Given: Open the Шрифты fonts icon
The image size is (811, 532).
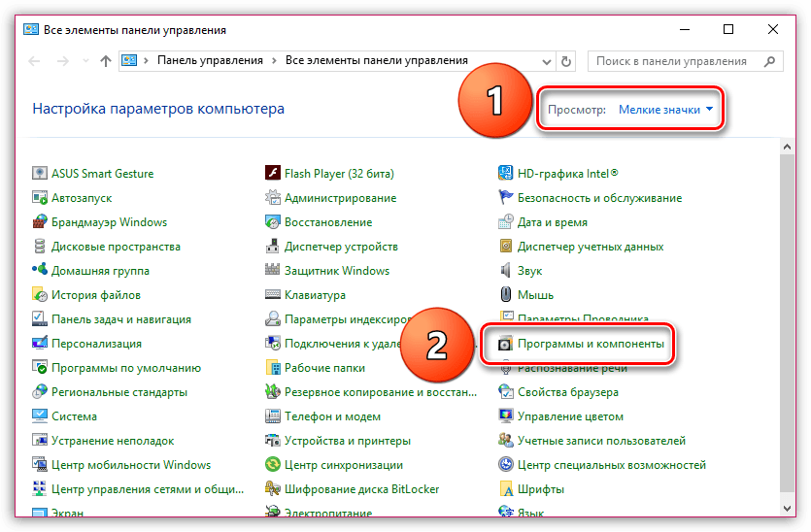Looking at the screenshot, I should pos(506,489).
